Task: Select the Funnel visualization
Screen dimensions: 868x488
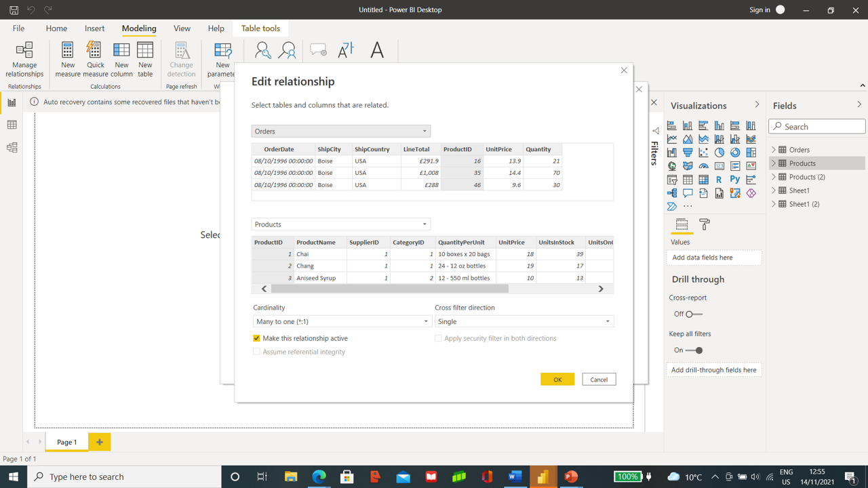Action: click(688, 152)
